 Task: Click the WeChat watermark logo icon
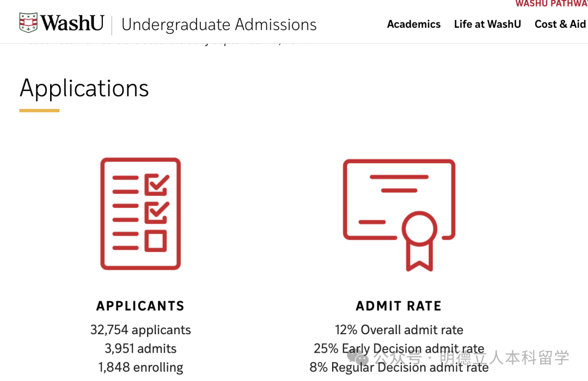[357, 357]
